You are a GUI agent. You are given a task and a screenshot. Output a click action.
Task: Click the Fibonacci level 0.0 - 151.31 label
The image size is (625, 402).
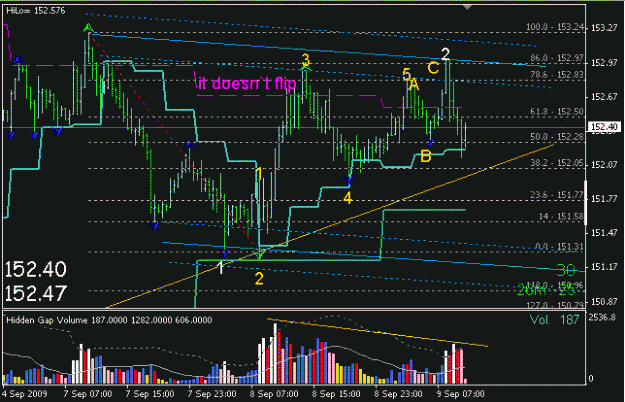(x=559, y=247)
